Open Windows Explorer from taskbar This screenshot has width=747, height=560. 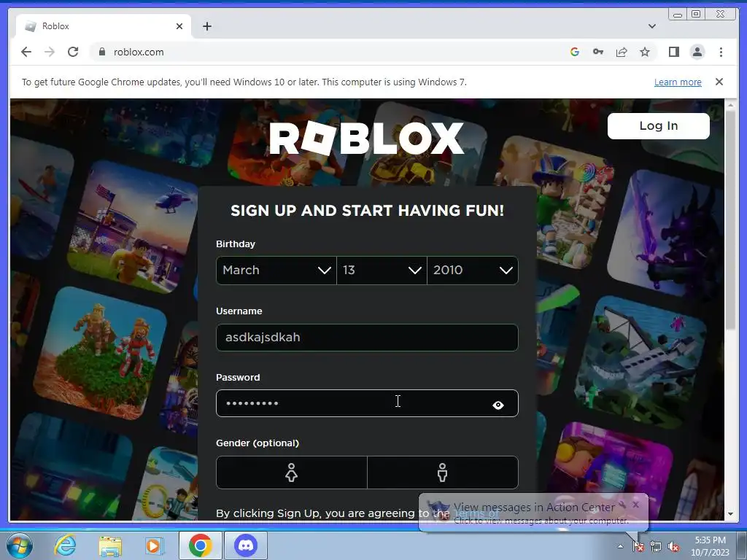point(110,545)
